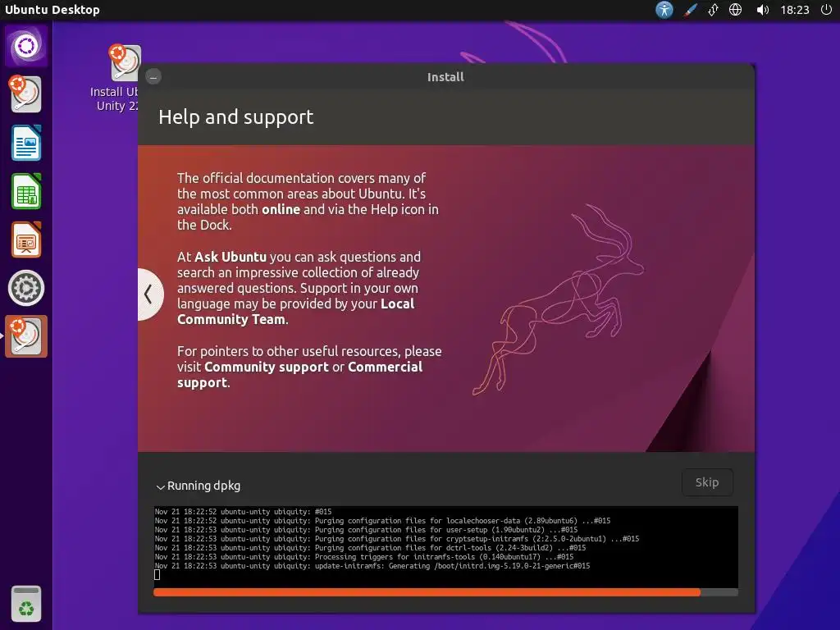The height and width of the screenshot is (630, 840).
Task: Open the Commercial support link
Action: tap(300, 374)
